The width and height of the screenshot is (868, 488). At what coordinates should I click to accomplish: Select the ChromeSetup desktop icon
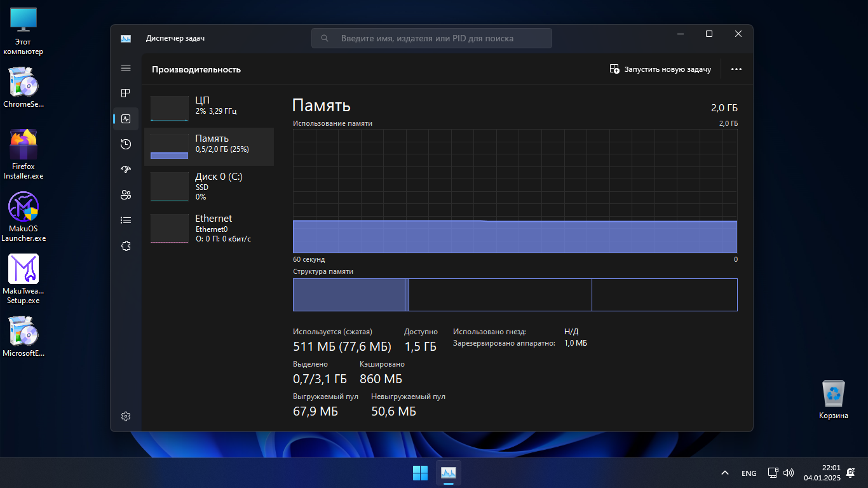point(24,87)
